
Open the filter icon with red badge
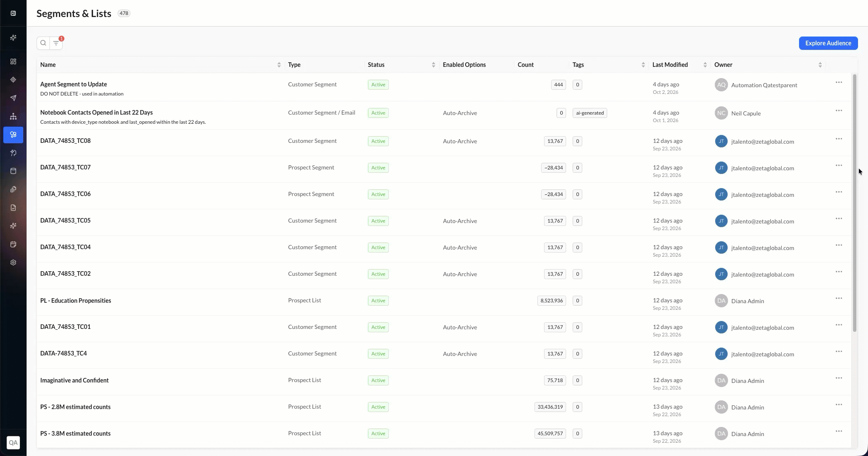coord(56,43)
